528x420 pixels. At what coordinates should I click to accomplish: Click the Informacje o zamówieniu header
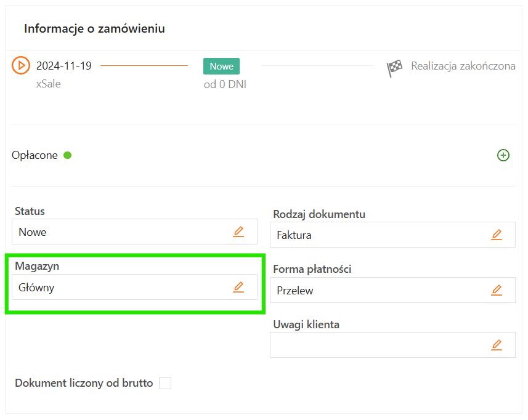coord(94,28)
